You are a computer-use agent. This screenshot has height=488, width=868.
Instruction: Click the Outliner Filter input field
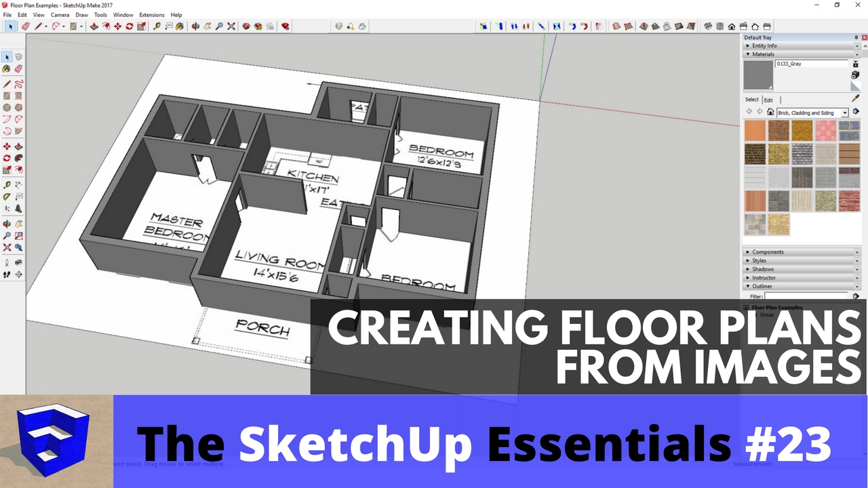807,296
